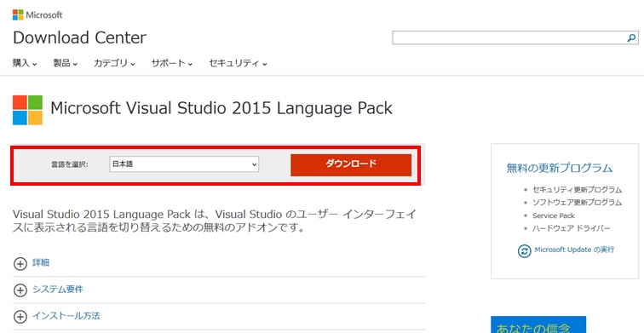Open the 日本語 language dropdown
Screen dimensions: 644x333
point(184,164)
